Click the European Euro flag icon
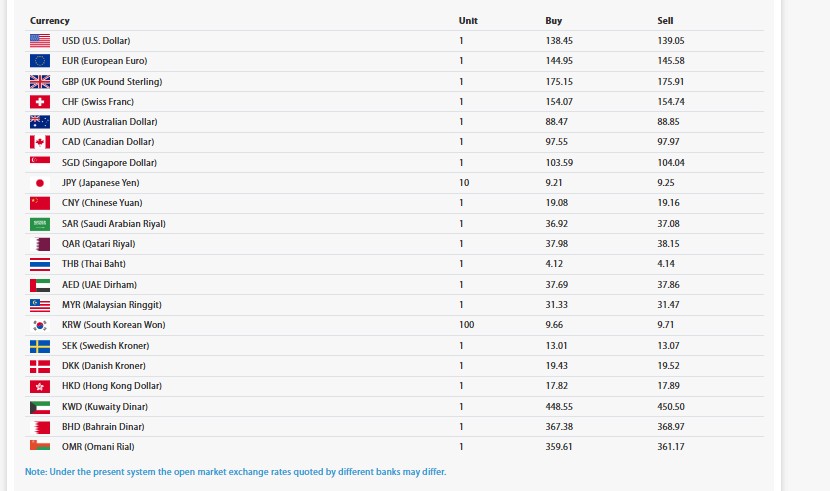 40,61
